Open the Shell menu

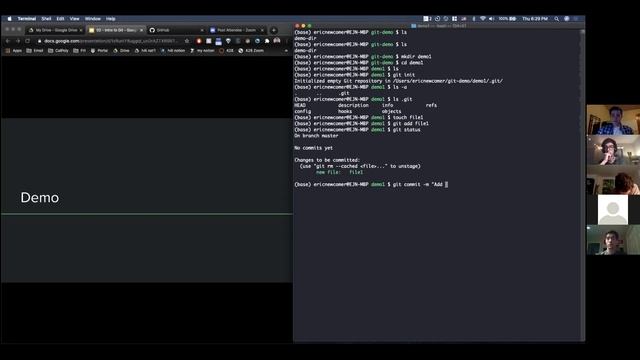(46, 19)
